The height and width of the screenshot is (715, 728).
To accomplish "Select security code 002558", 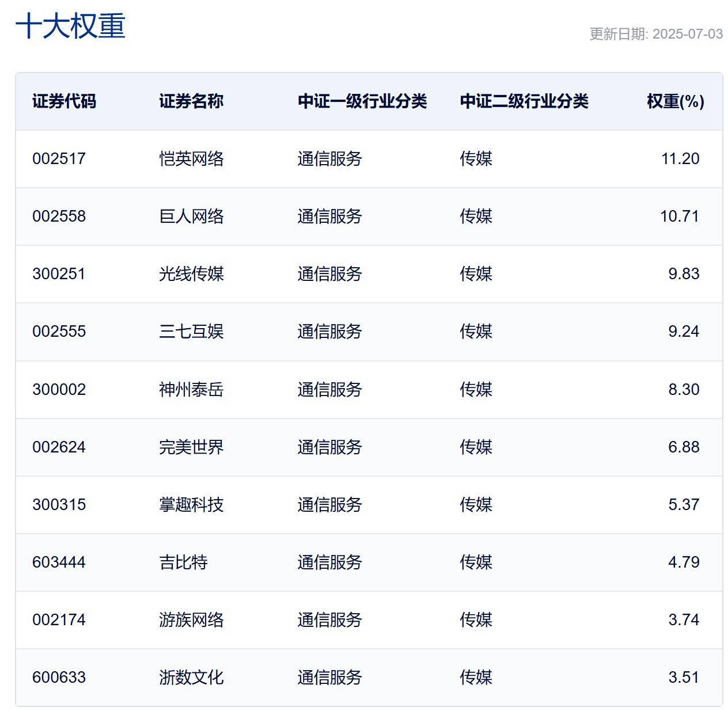I will (59, 216).
